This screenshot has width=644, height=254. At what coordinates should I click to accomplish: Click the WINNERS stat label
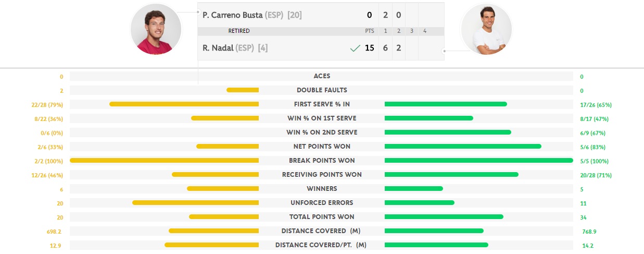point(322,189)
